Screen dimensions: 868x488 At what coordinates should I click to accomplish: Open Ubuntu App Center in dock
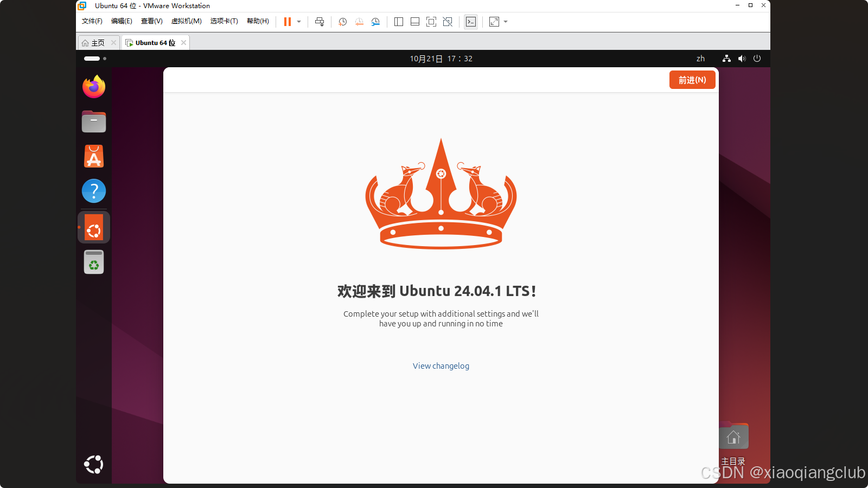pos(94,156)
